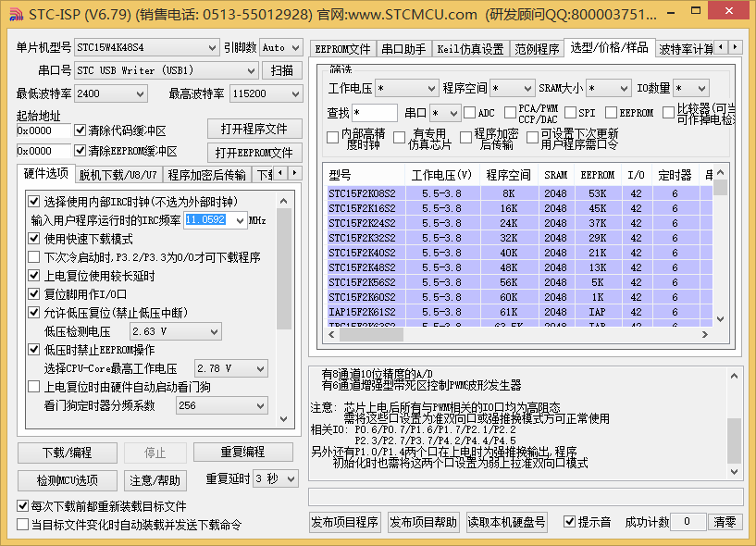Switch to the EEPROM文件 tab
756x546 pixels.
point(342,49)
